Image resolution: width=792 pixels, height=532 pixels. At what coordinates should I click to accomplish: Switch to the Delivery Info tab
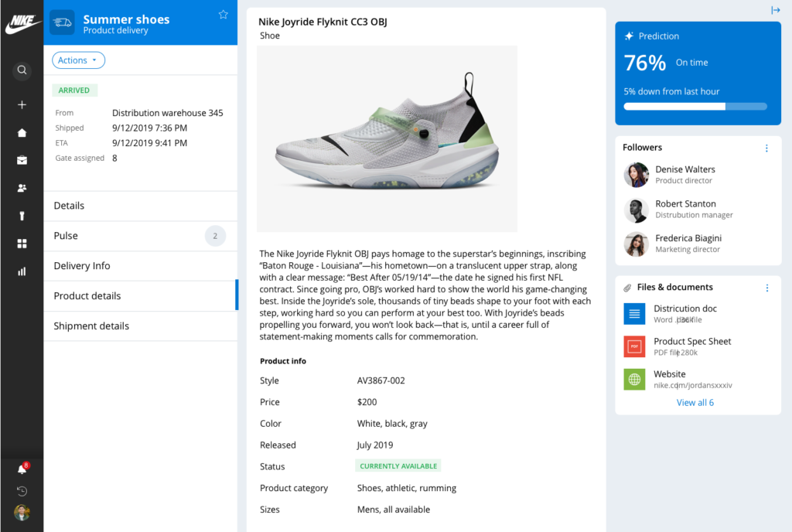(x=141, y=266)
